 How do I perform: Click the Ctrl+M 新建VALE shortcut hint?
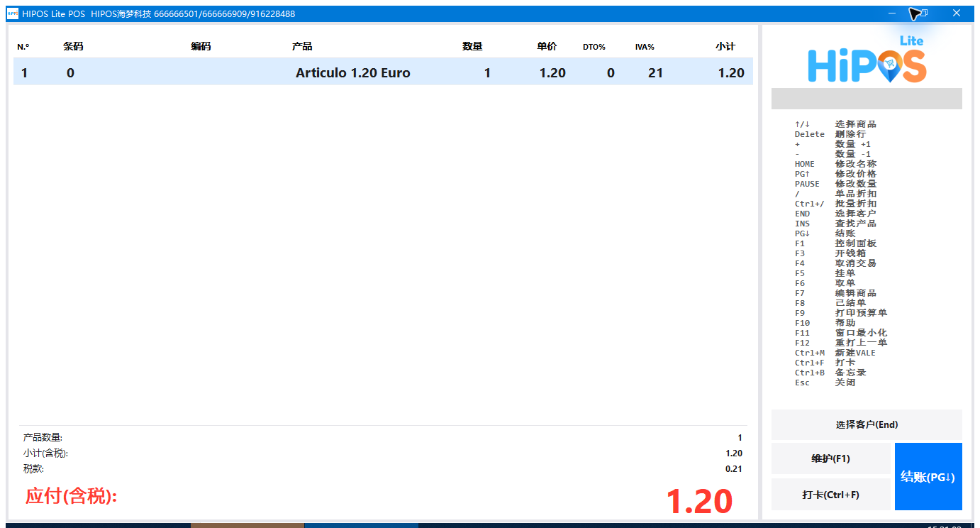click(835, 353)
